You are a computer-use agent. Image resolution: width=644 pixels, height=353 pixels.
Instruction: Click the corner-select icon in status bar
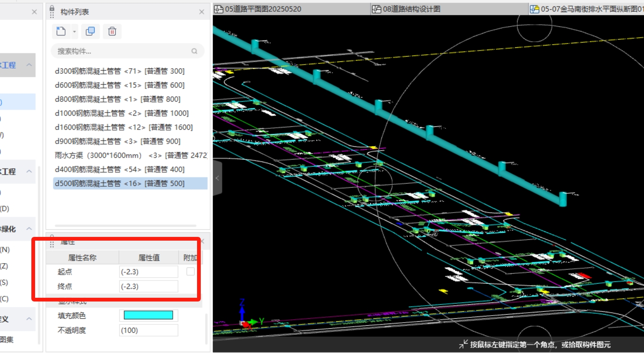tap(463, 345)
